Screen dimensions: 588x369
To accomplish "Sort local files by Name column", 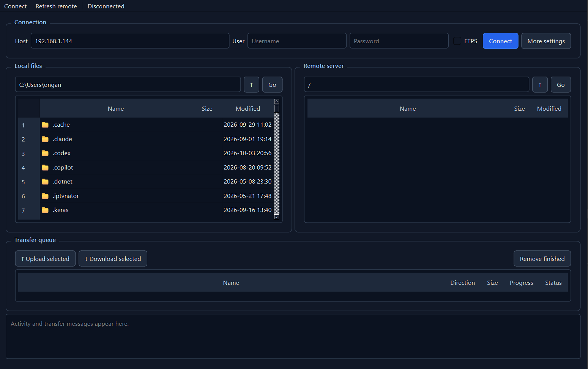I will click(116, 108).
